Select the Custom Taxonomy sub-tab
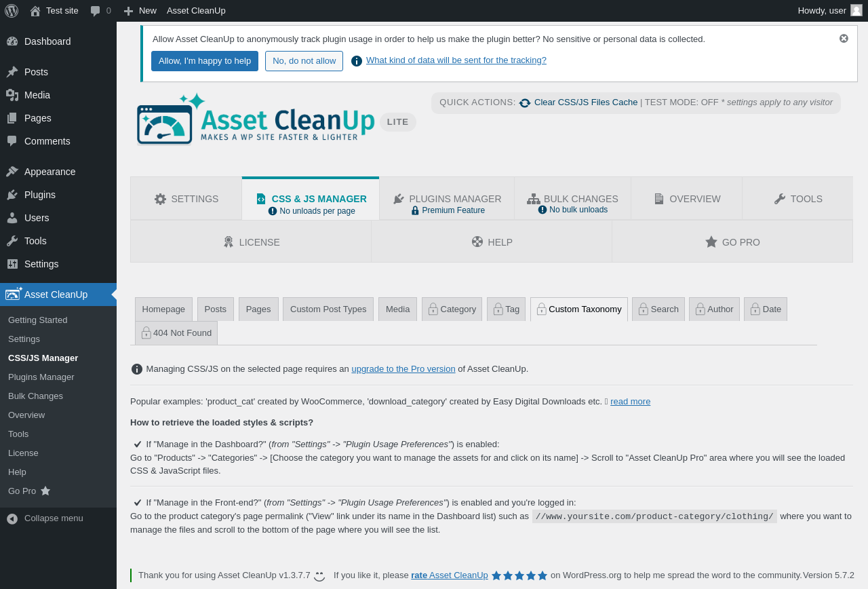 [x=579, y=309]
